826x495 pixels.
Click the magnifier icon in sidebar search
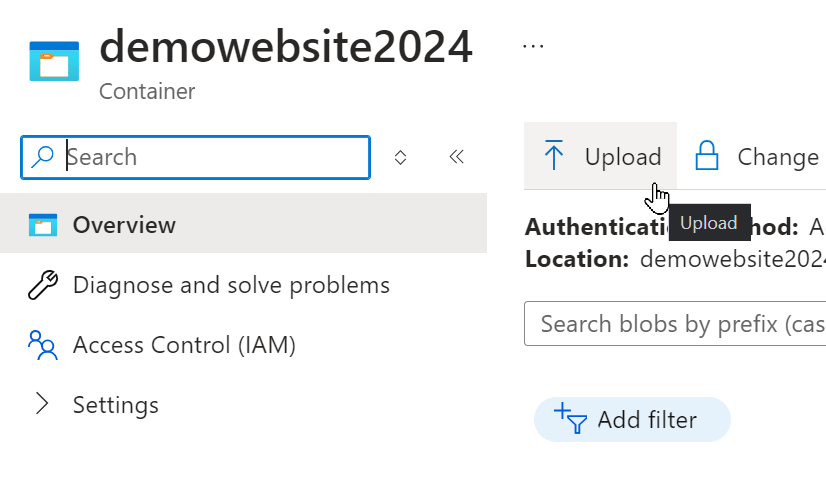pyautogui.click(x=43, y=157)
